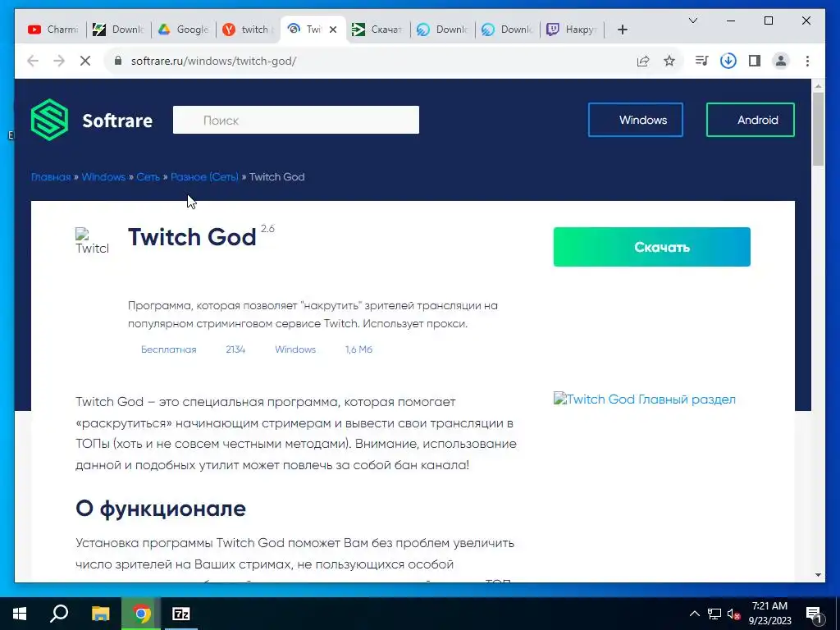Click the page vertical scrollbar thumb
This screenshot has width=840, height=630.
click(x=818, y=129)
